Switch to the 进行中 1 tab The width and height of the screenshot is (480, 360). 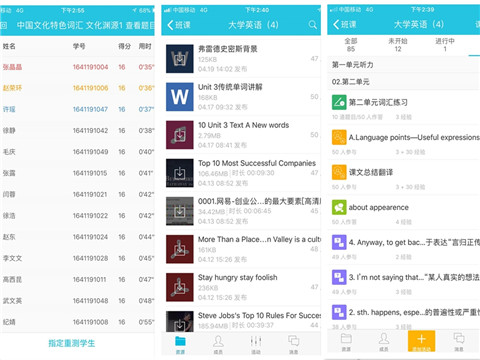445,45
